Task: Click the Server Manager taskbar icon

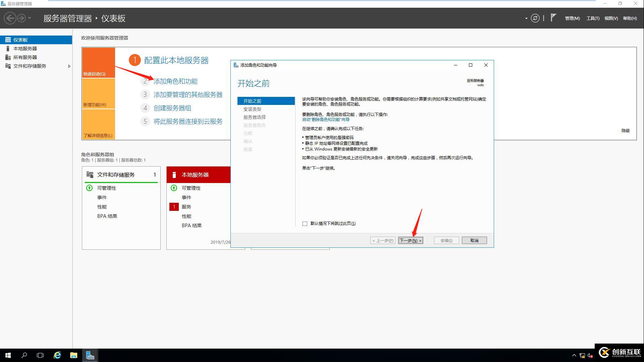Action: (x=90, y=355)
